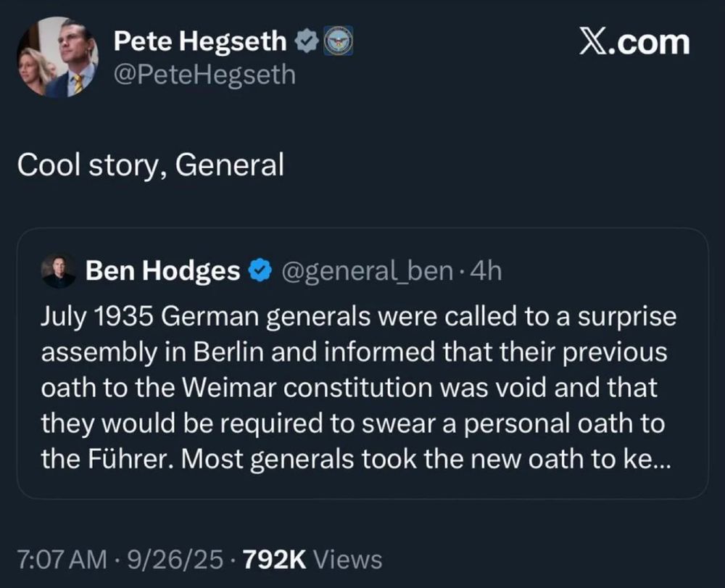
Task: Click the "Cool story, General" post text
Action: tap(150, 167)
